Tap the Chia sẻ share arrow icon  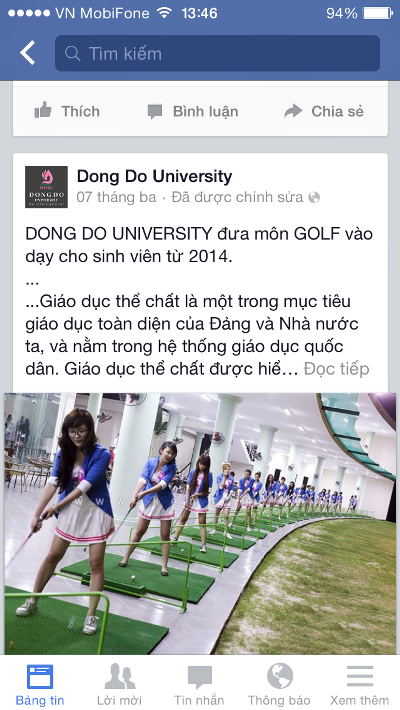tap(293, 111)
